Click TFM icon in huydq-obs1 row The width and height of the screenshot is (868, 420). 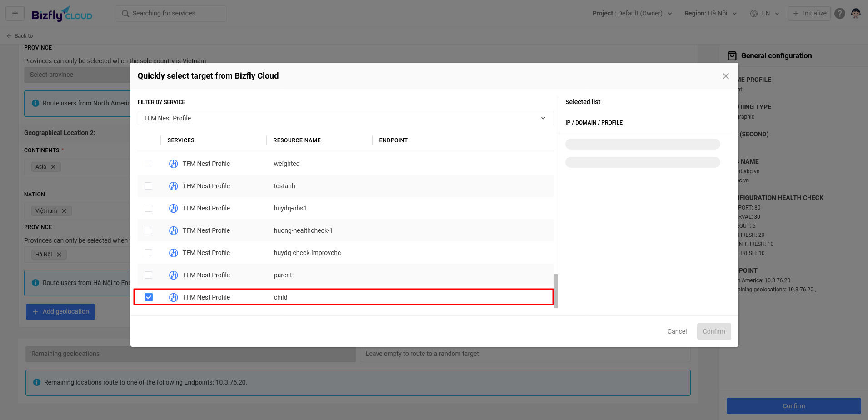[x=174, y=208]
